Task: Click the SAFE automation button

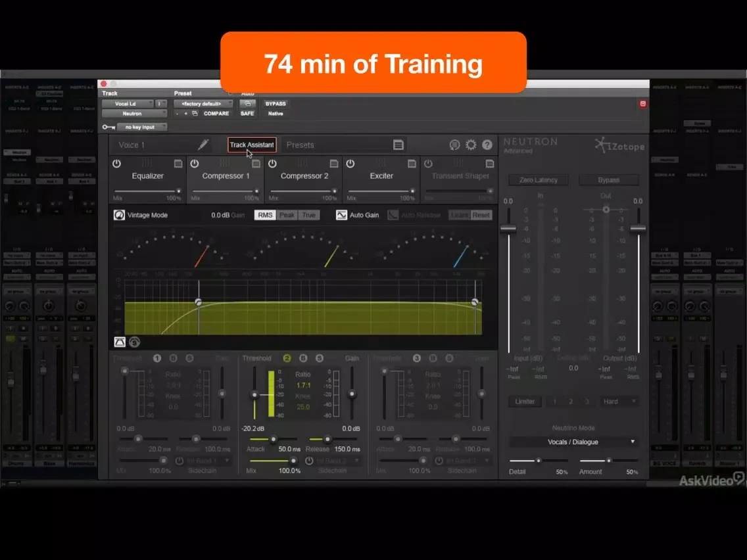Action: (x=247, y=114)
